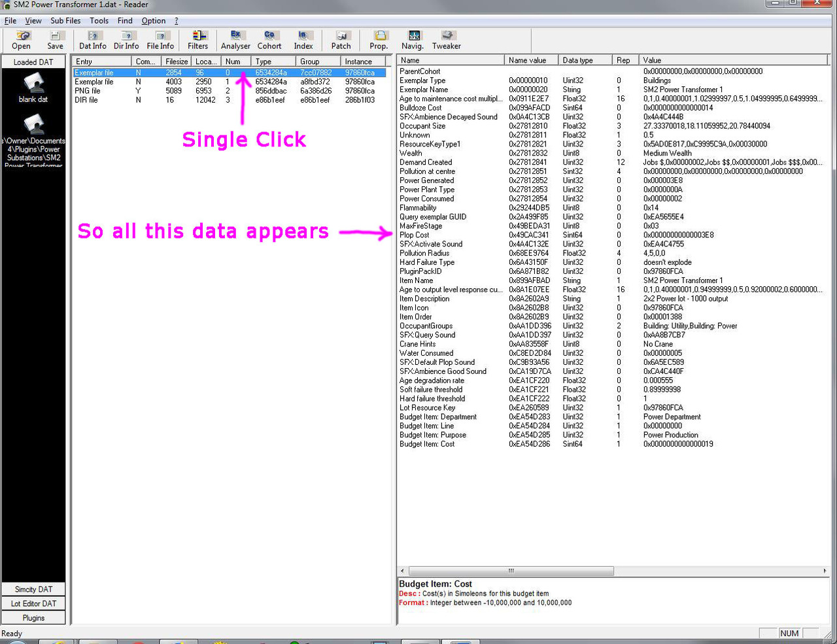Open the Filters tool
The height and width of the screenshot is (644, 837).
pos(198,40)
